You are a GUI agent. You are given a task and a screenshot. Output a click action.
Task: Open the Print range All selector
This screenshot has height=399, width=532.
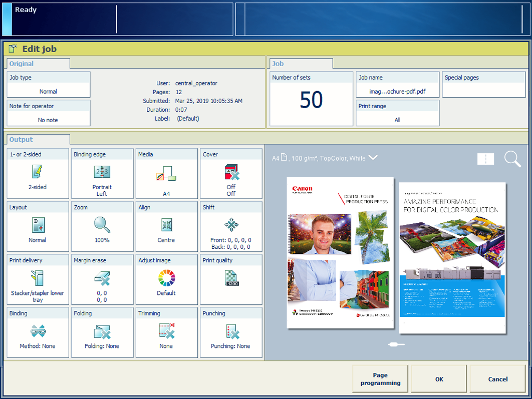pos(397,114)
